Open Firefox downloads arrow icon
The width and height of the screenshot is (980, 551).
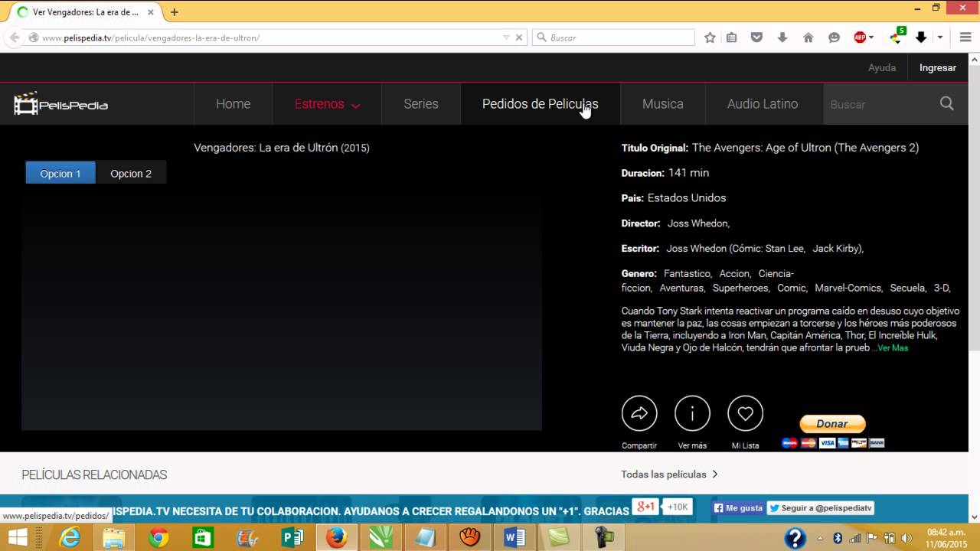click(782, 37)
